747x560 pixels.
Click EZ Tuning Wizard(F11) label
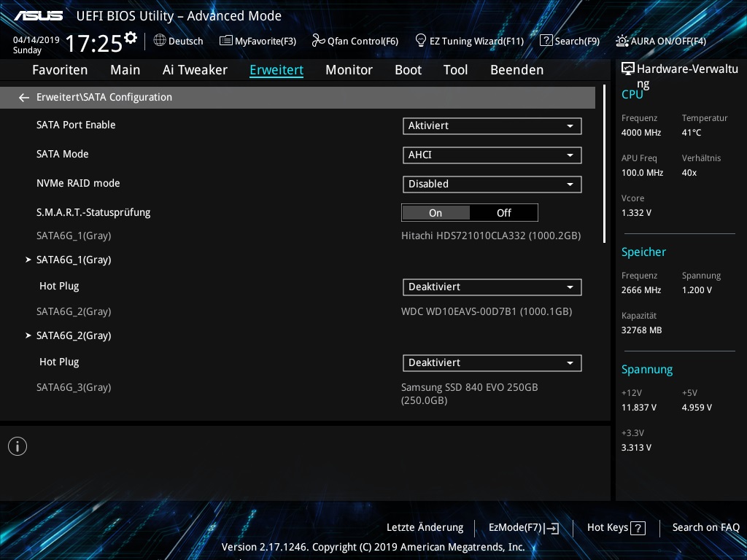pos(476,41)
